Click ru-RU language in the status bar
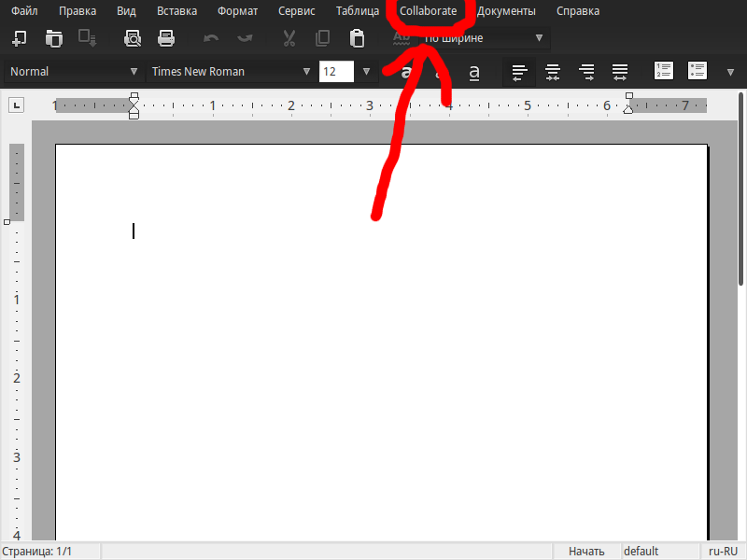747x560 pixels. pos(725,552)
